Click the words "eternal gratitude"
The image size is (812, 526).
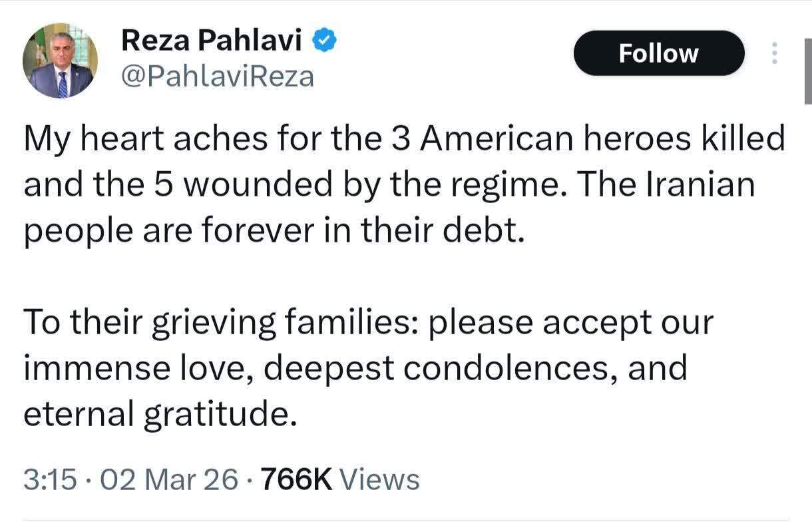158,413
